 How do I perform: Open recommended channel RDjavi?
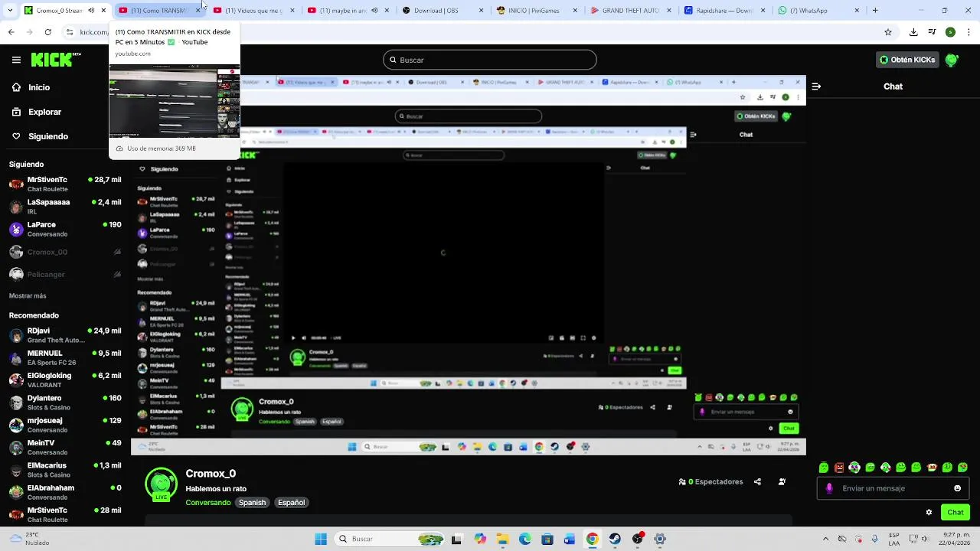pyautogui.click(x=65, y=335)
